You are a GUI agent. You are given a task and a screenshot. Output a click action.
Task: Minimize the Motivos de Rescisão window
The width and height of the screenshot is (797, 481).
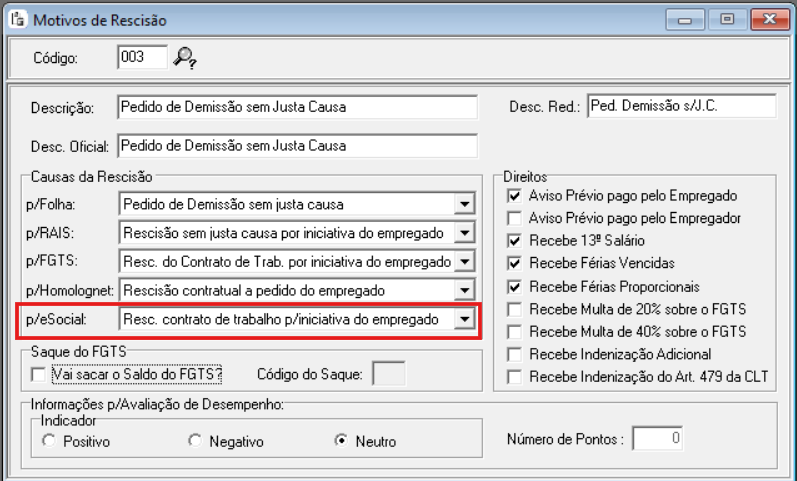click(687, 19)
